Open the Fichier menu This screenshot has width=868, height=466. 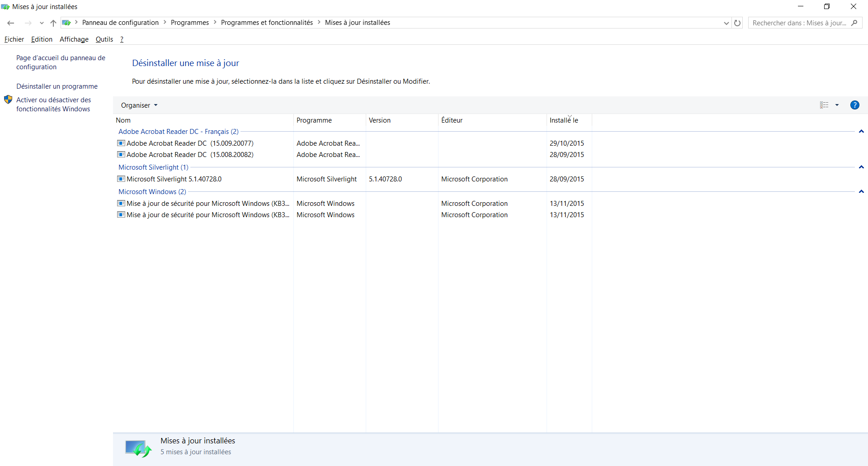14,39
